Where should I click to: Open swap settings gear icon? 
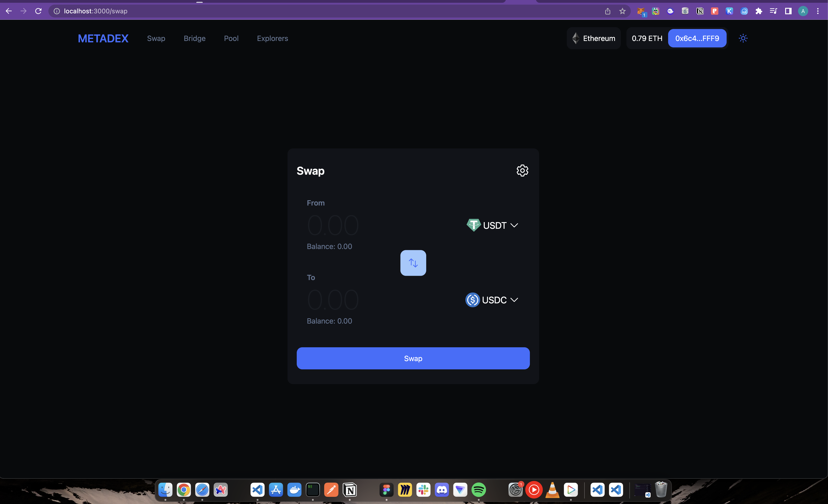coord(522,171)
